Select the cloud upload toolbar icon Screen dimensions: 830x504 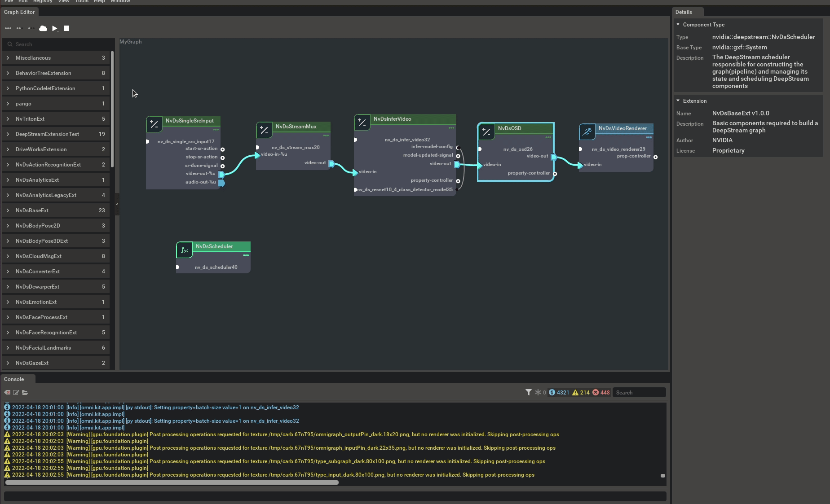(43, 28)
